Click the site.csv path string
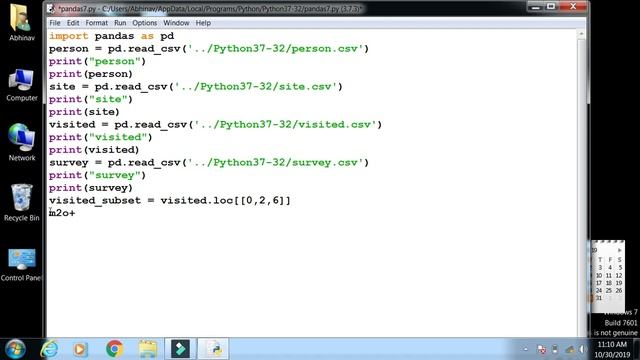The image size is (640, 360). (x=256, y=87)
